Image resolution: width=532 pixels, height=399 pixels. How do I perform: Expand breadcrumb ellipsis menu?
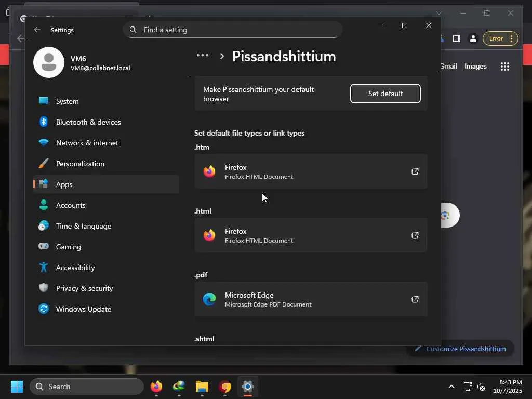coord(203,56)
